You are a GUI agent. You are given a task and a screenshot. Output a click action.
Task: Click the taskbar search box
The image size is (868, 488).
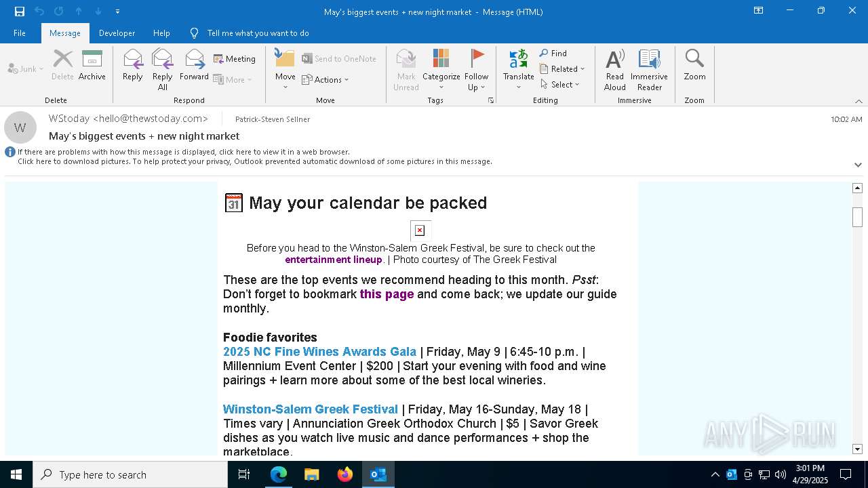pyautogui.click(x=130, y=474)
